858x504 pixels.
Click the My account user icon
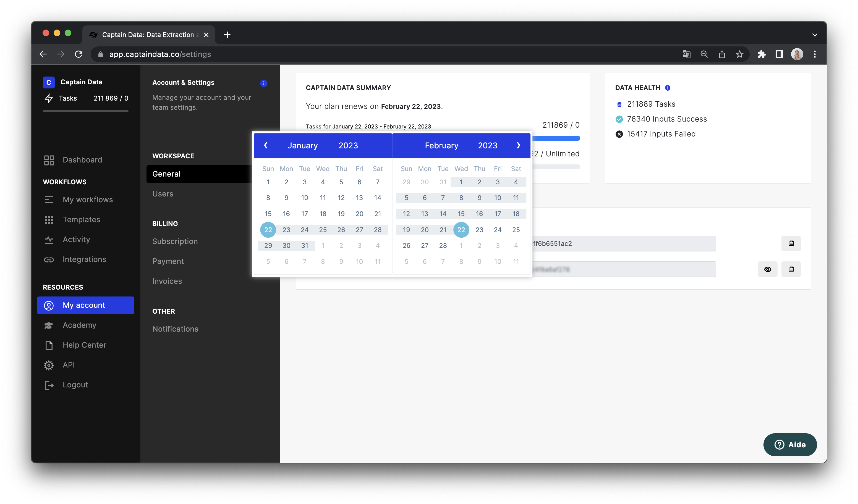(x=49, y=305)
